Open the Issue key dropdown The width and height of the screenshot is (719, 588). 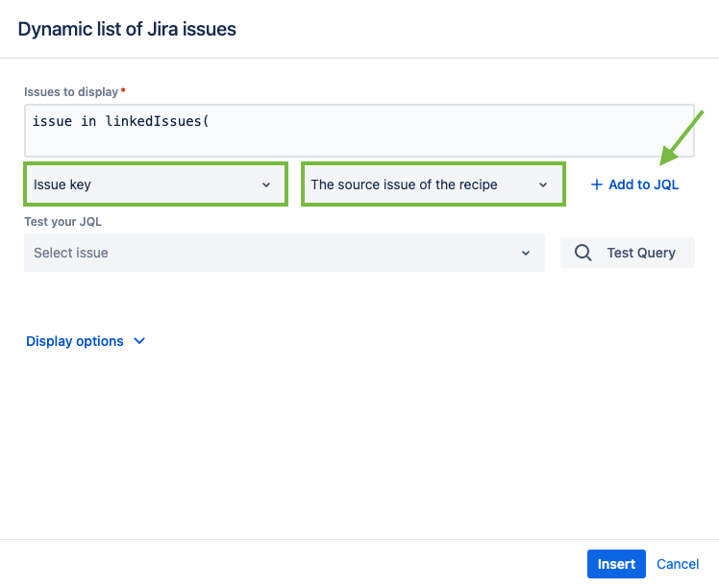coord(154,184)
